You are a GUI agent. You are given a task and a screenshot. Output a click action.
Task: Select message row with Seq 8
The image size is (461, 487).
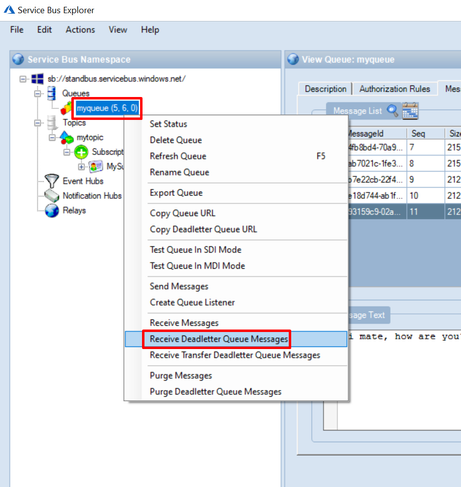click(405, 164)
